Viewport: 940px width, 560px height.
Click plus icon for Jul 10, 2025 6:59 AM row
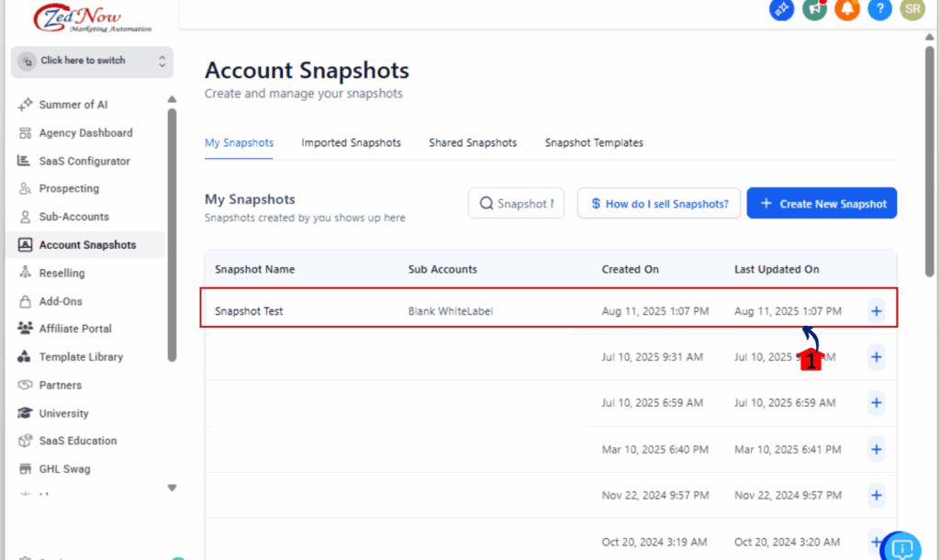(x=877, y=403)
